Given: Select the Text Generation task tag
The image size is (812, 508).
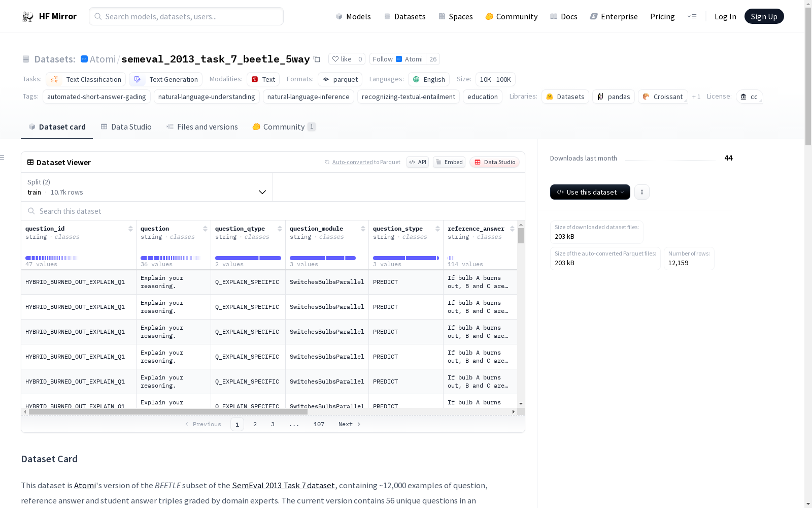Looking at the screenshot, I should point(165,79).
